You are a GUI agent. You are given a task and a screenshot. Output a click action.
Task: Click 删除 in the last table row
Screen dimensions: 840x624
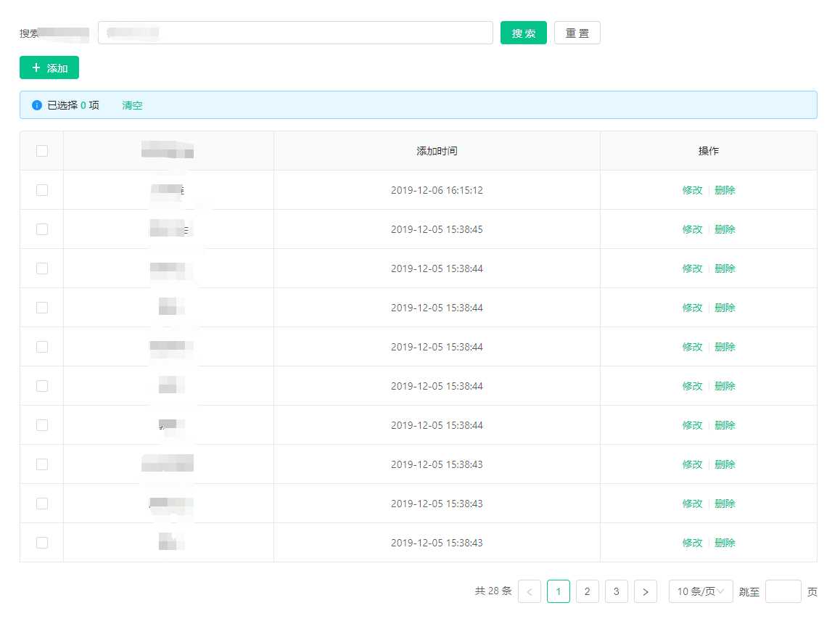point(725,543)
